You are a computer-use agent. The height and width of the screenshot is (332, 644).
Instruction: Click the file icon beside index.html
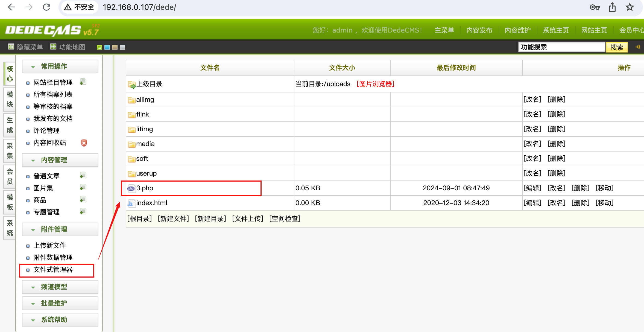pos(131,203)
